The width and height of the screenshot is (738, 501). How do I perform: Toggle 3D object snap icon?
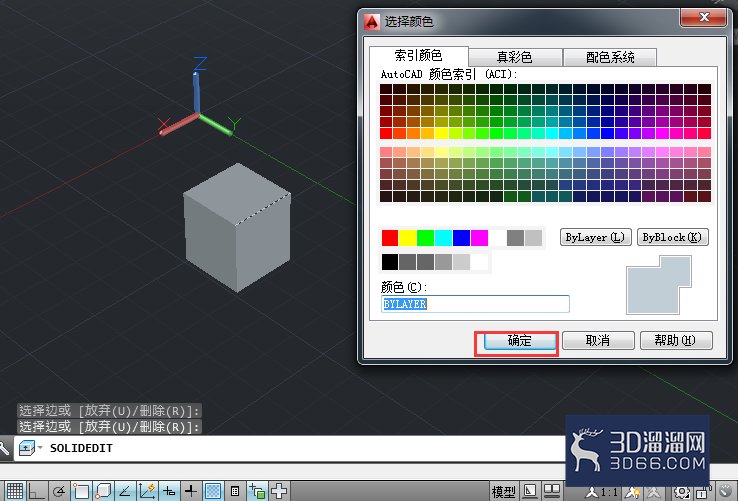103,491
